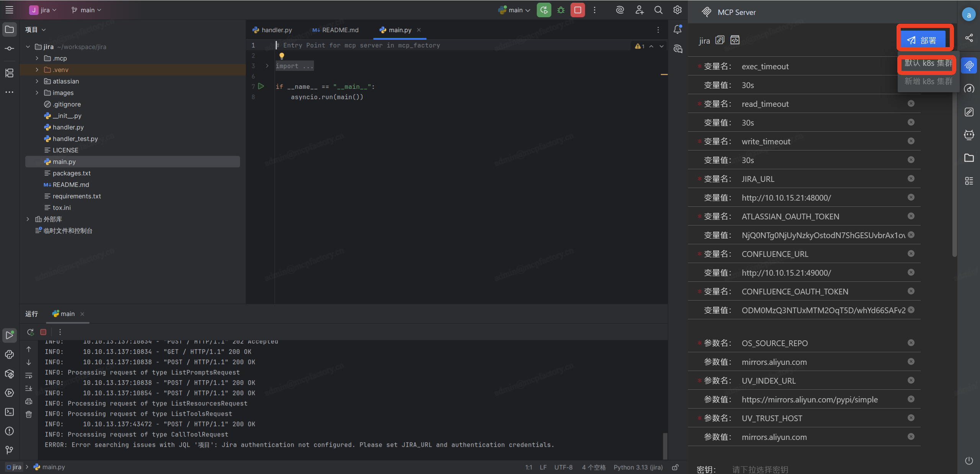
Task: Toggle scroll to end in the run console
Action: tap(29, 388)
